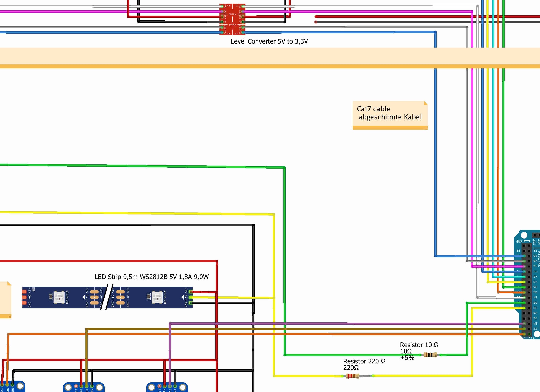Click the break mark in the LED strip
This screenshot has height=392, width=540.
tap(107, 297)
